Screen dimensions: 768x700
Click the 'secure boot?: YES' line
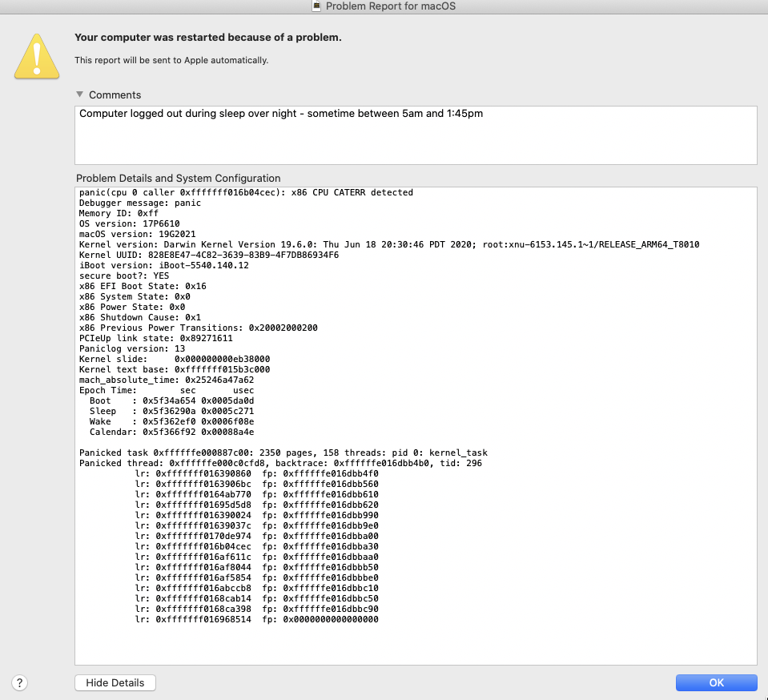124,276
